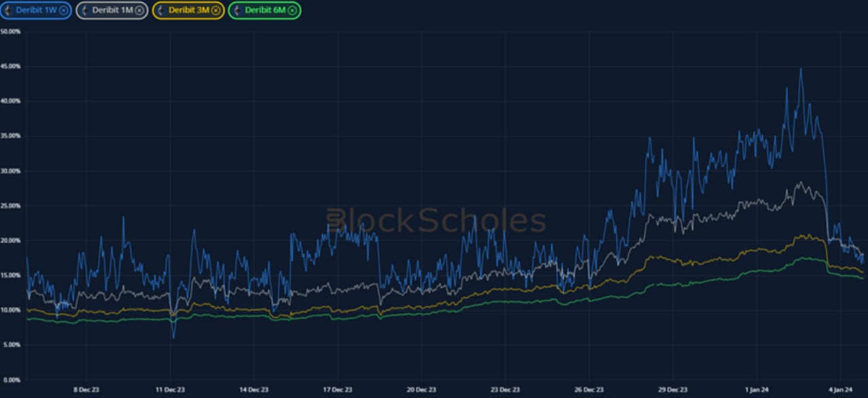The width and height of the screenshot is (868, 398).
Task: Click the Ethereum icon in the Deribit 1M chip
Action: pos(84,10)
